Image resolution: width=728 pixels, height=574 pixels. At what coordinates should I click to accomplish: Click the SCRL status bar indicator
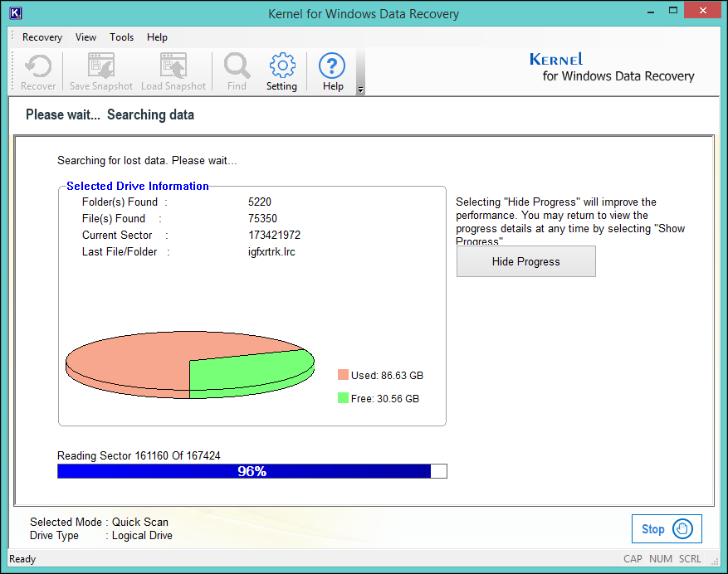point(690,559)
